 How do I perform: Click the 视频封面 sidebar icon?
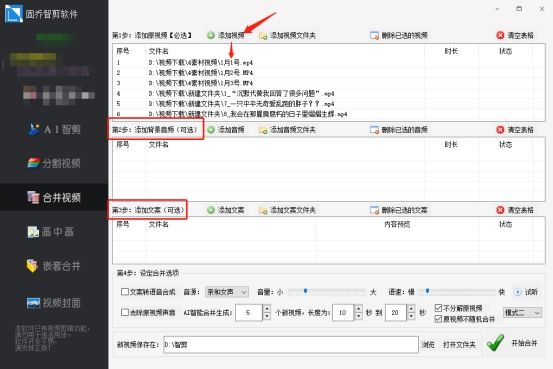34,303
